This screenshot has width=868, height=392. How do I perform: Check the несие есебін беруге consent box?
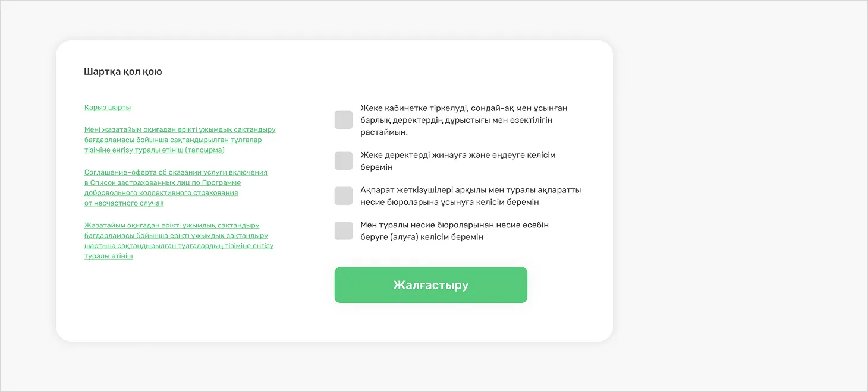point(344,231)
